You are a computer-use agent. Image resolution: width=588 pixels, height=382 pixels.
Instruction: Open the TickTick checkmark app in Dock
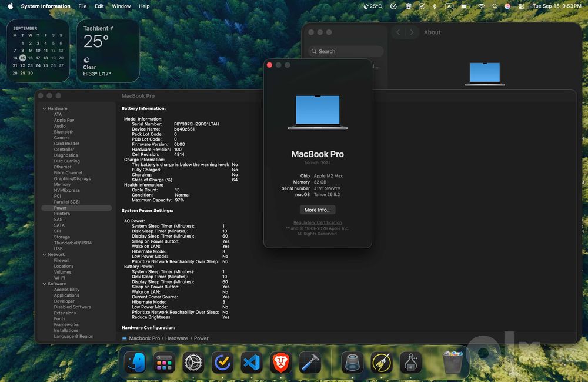pyautogui.click(x=222, y=363)
